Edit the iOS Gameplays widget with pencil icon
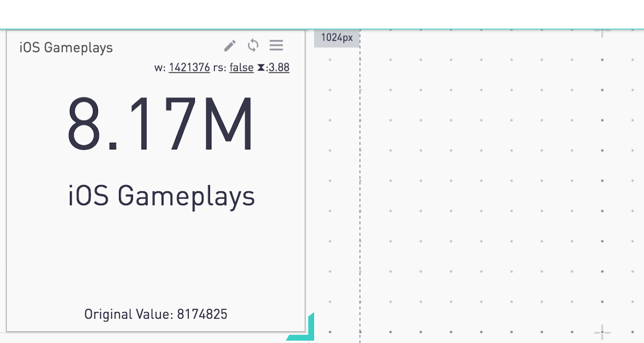 click(230, 45)
